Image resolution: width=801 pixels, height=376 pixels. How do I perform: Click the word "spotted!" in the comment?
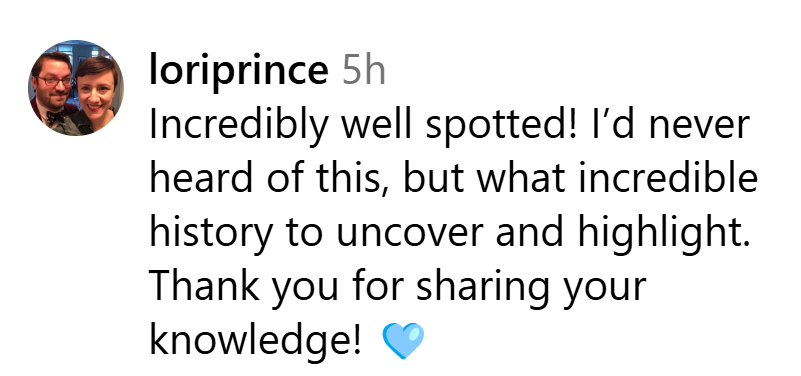point(502,126)
